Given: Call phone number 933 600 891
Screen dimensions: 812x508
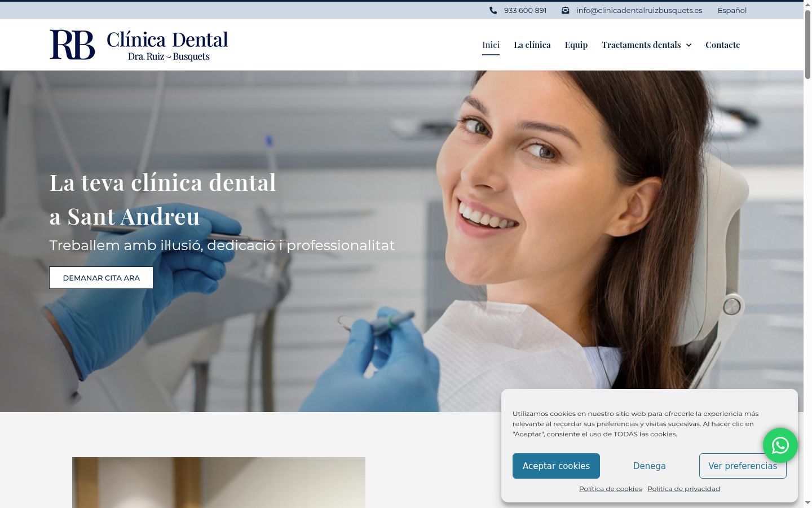Looking at the screenshot, I should [x=525, y=10].
